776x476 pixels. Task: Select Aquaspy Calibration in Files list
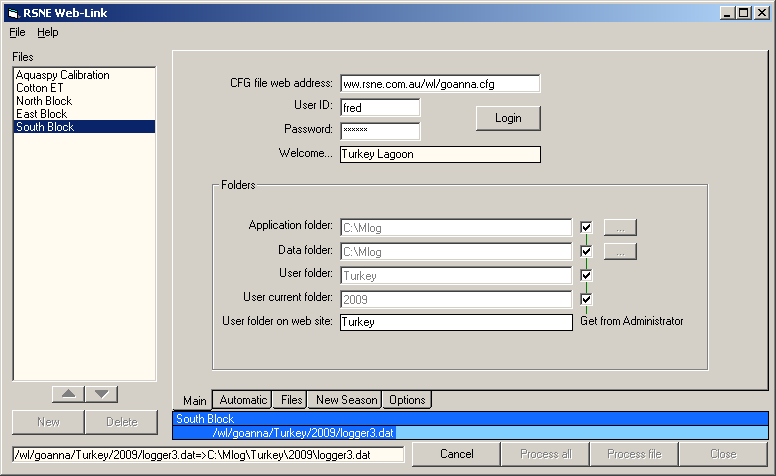pos(63,75)
